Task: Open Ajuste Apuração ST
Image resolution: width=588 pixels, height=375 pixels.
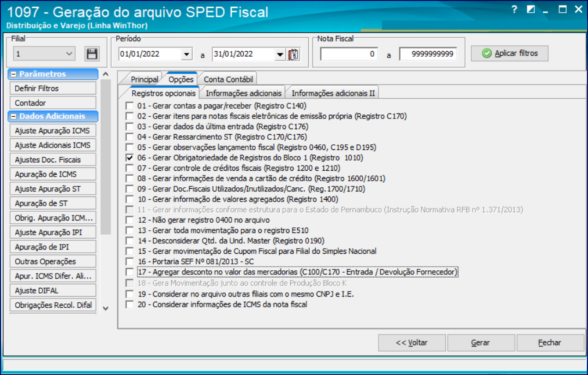Action: pos(53,189)
